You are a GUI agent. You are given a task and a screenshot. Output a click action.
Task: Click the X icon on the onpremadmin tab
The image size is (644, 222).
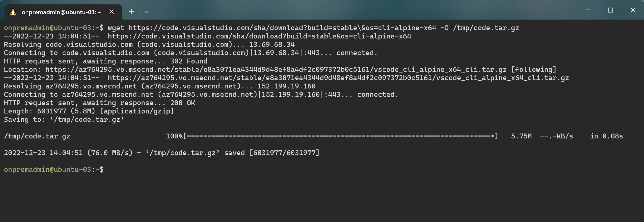pos(111,12)
